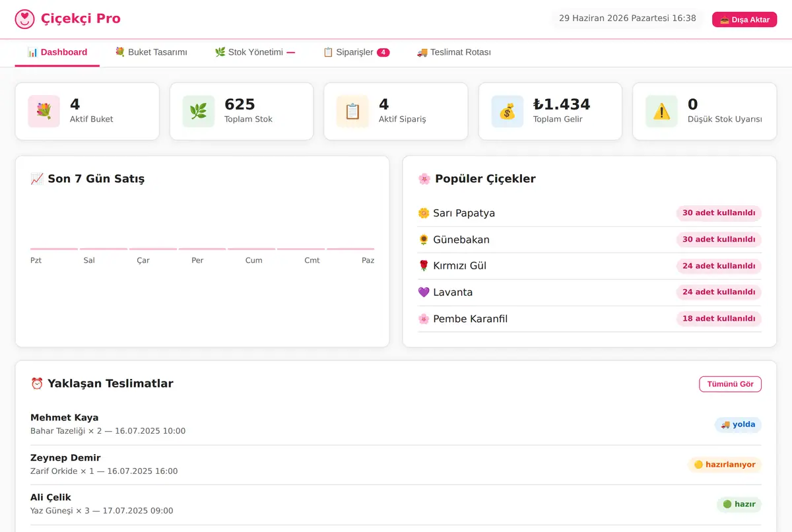792x532 pixels.
Task: Click the alarm clock icon beside Yaklaşan Teslimatlar
Action: pos(37,383)
